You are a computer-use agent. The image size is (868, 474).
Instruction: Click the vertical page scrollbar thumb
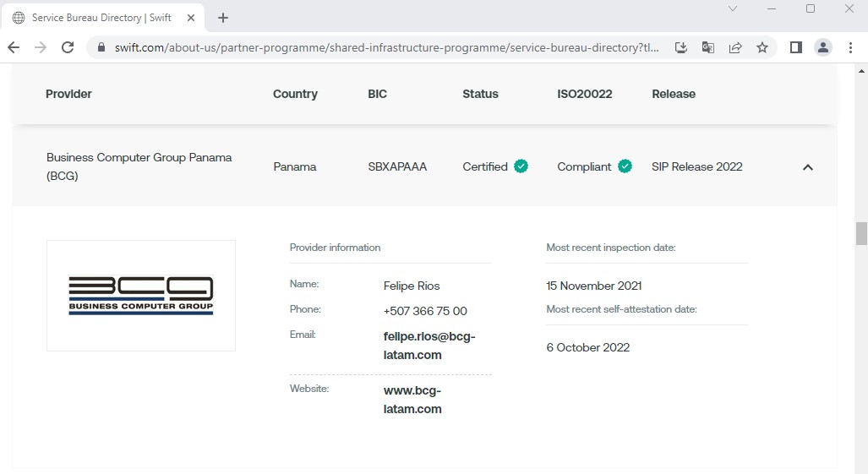861,233
